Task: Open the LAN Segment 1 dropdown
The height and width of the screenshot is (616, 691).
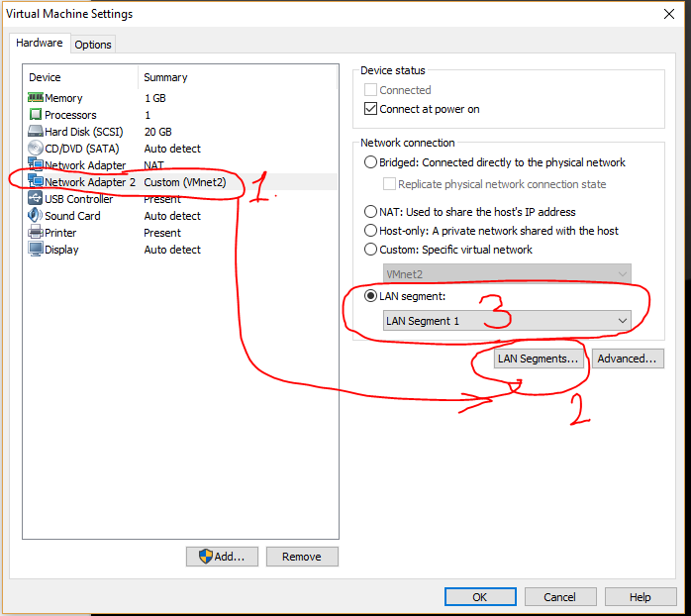Action: tap(507, 321)
